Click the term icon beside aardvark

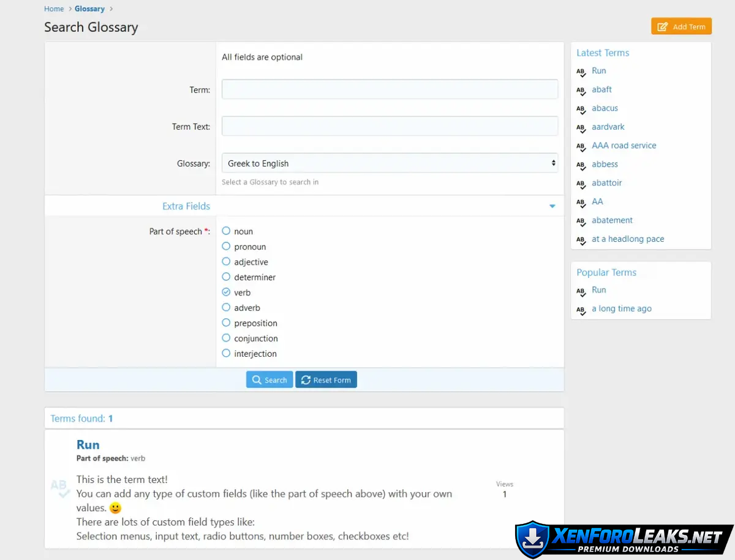(581, 128)
